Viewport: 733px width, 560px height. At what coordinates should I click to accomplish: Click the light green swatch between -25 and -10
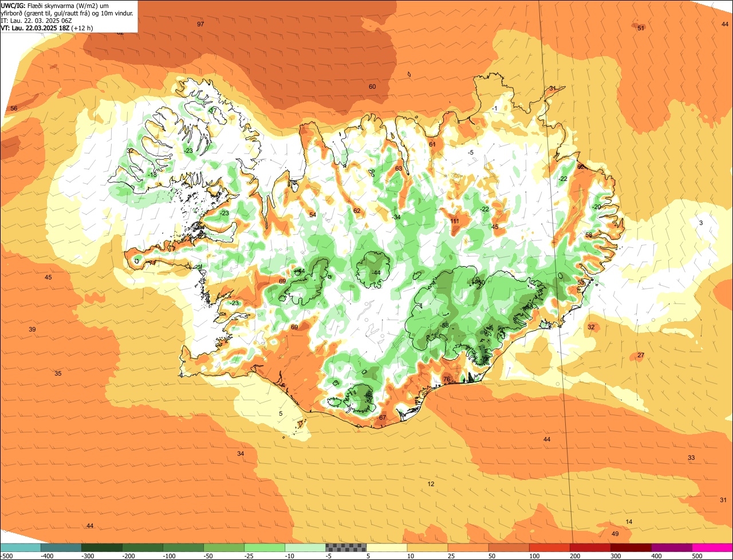tap(265, 547)
